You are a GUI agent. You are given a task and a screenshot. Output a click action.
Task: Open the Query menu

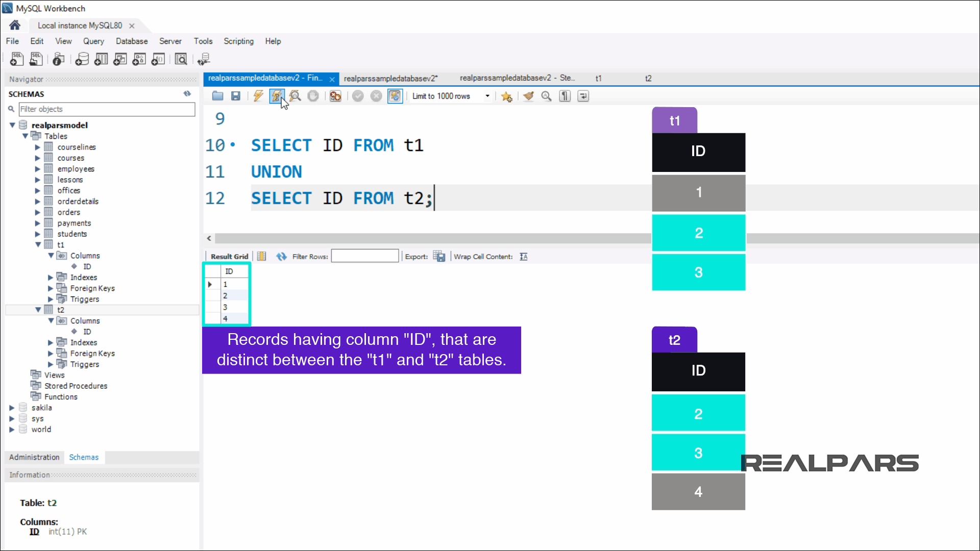pyautogui.click(x=93, y=41)
